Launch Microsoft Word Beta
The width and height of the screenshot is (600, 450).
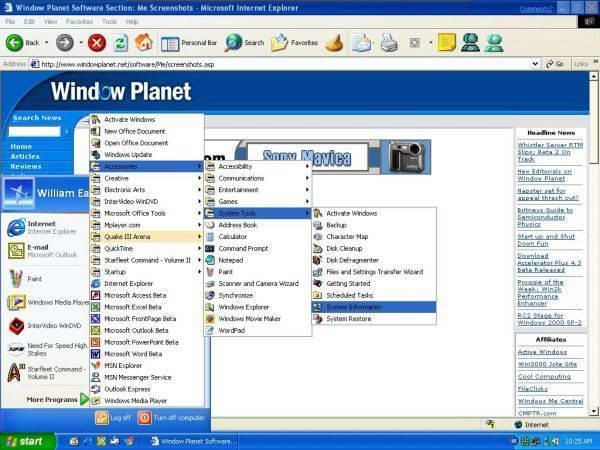pos(147,354)
